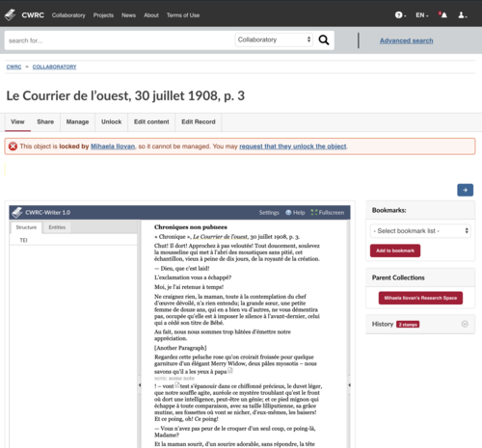Follow the Advanced search link
The width and height of the screenshot is (482, 448).
click(406, 40)
